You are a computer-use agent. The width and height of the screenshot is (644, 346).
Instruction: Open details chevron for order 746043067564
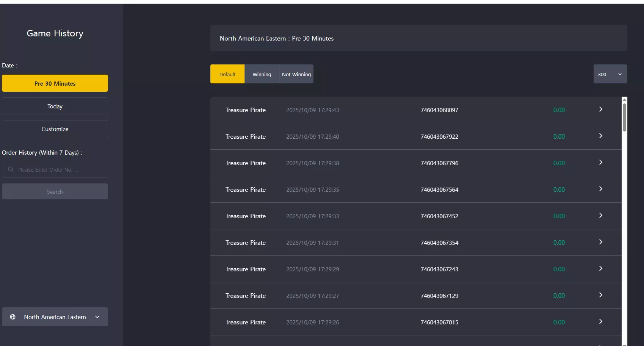(601, 189)
